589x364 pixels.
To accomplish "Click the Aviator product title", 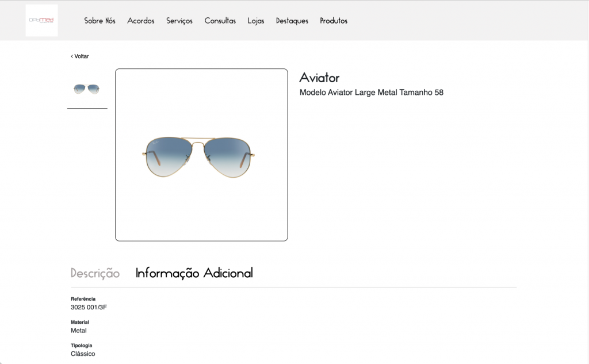I will [319, 78].
